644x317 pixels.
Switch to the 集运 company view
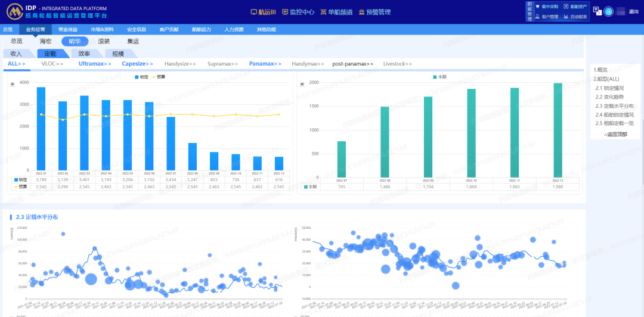(x=133, y=41)
